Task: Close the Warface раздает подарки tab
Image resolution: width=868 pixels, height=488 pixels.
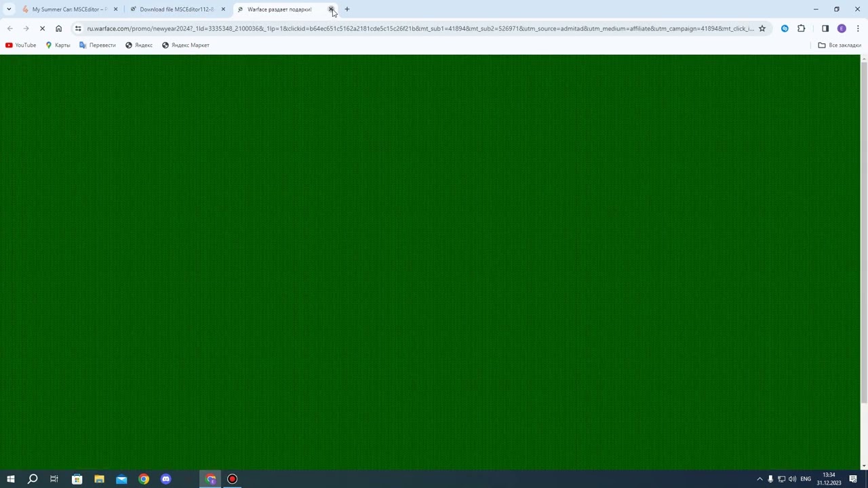Action: (x=331, y=9)
